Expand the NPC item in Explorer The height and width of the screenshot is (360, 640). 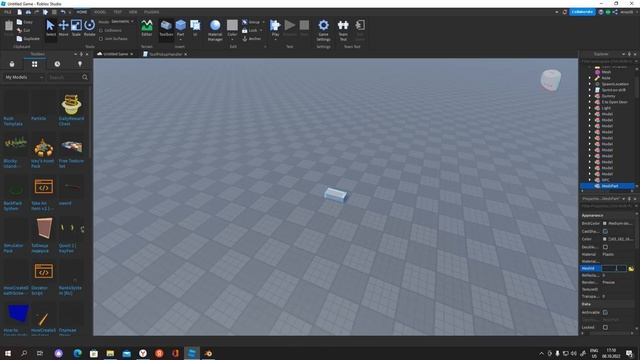tap(589, 180)
